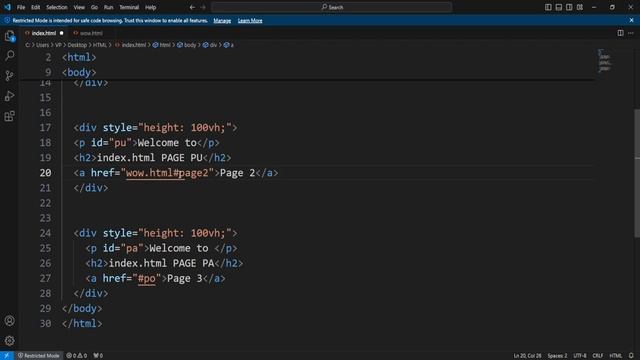The image size is (640, 360).
Task: Open the Edit menu
Action: [x=36, y=7]
